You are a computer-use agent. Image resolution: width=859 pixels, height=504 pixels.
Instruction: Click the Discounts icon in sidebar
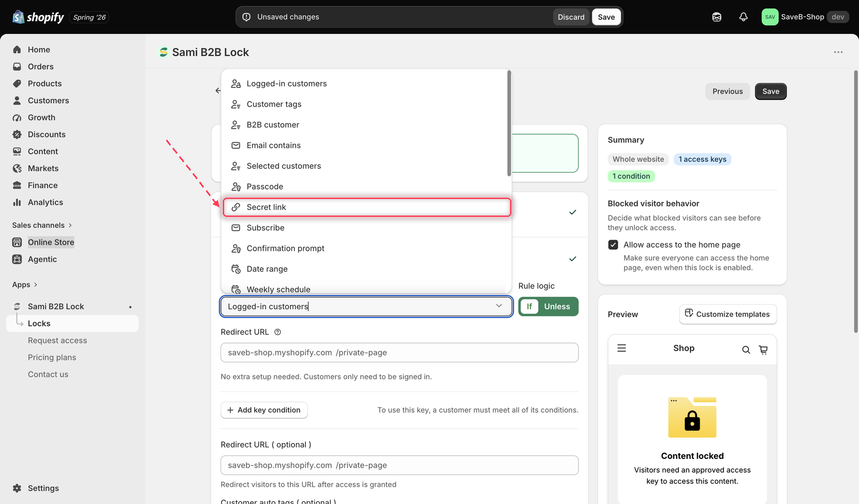coord(17,135)
